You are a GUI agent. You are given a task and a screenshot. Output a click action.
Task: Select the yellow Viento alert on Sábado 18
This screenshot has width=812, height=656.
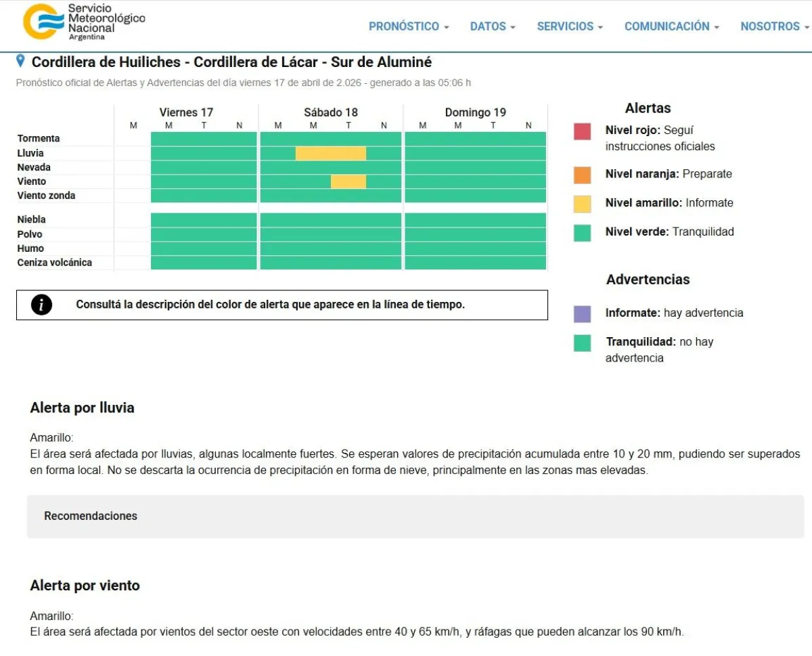348,181
